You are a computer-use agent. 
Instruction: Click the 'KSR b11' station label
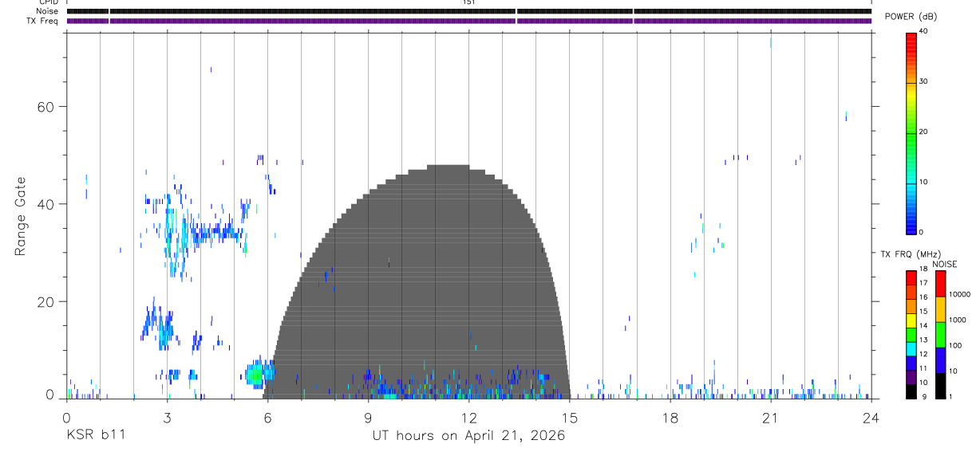pyautogui.click(x=95, y=435)
